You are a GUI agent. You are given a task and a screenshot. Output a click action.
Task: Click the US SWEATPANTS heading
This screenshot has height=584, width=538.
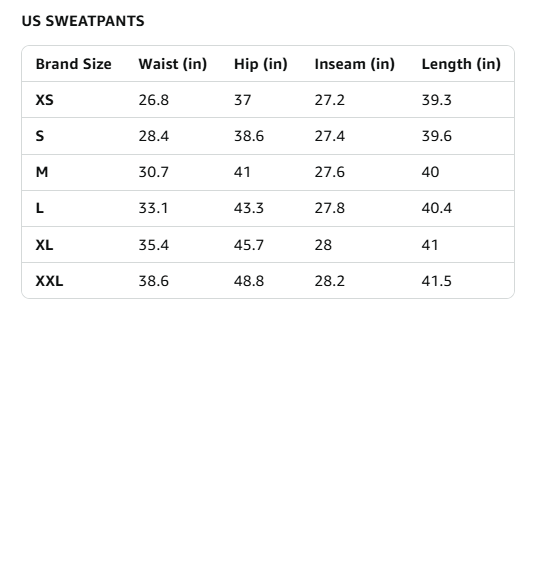coord(83,21)
